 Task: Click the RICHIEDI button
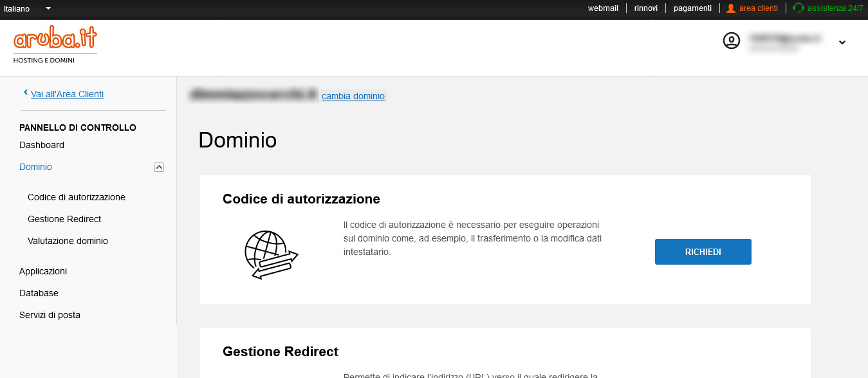click(x=703, y=252)
